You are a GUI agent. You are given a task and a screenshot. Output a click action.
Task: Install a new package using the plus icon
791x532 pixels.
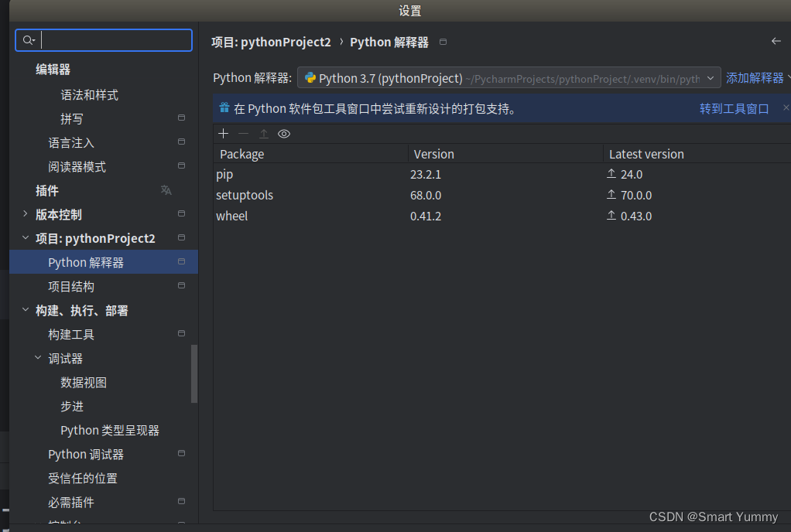pyautogui.click(x=223, y=133)
